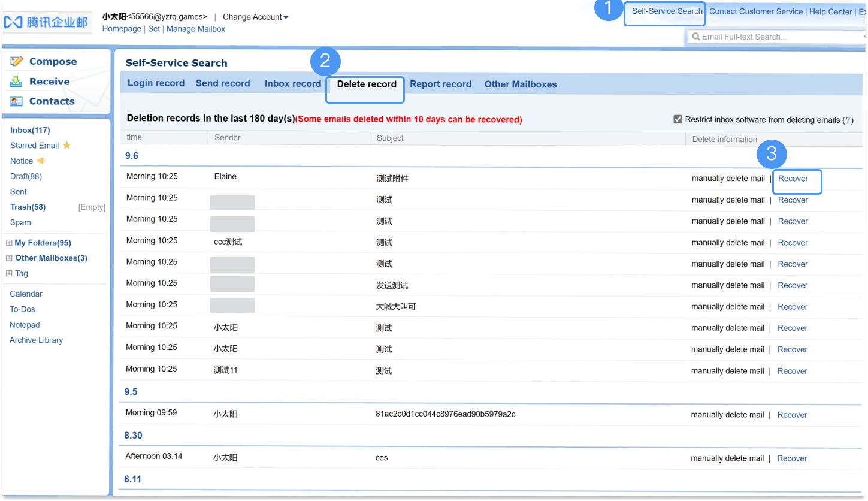Expand the Tag tree node

click(9, 273)
